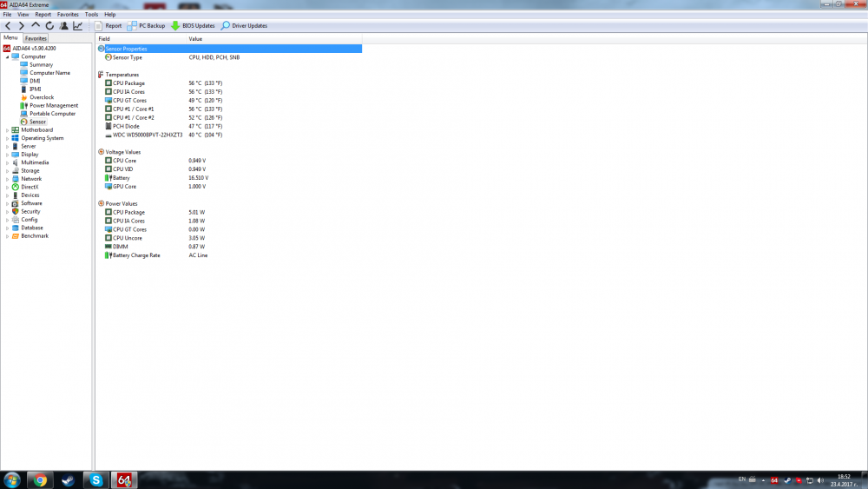Expand the Display tree node
Screen dimensions: 868x489
(x=7, y=155)
